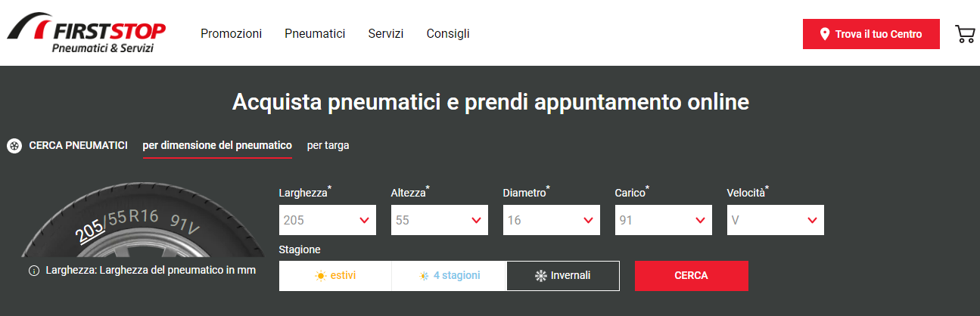Screen dimensions: 980x316
Task: Click the First Stop logo
Action: click(x=86, y=35)
